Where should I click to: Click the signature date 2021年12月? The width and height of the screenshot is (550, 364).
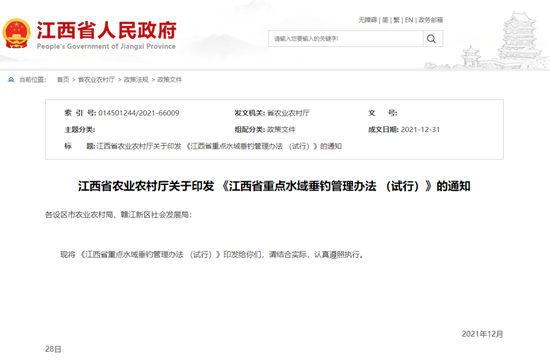[x=482, y=334]
